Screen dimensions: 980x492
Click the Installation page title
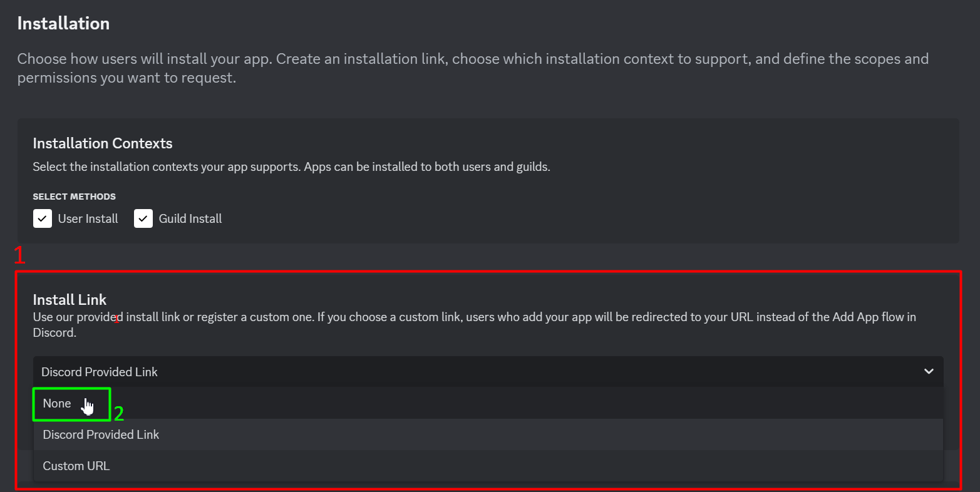click(63, 23)
